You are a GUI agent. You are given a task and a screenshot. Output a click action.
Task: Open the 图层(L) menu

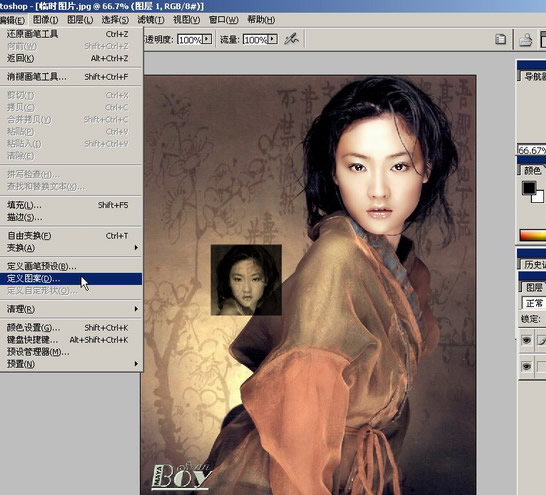pos(80,20)
